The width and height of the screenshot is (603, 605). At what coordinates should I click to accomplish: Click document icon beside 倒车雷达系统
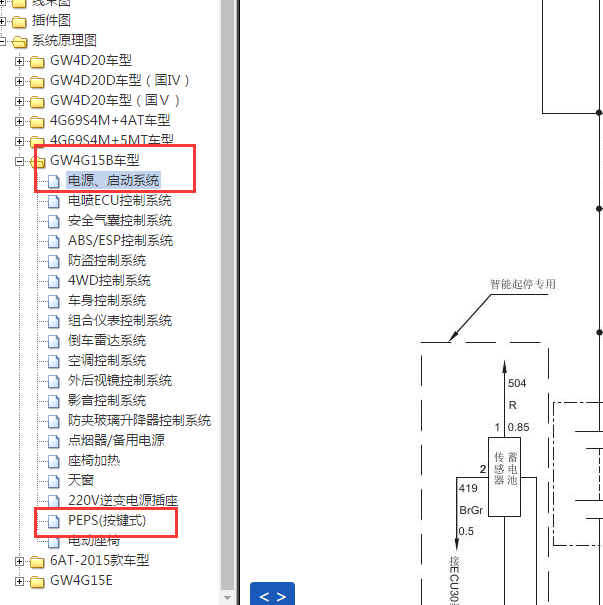54,341
